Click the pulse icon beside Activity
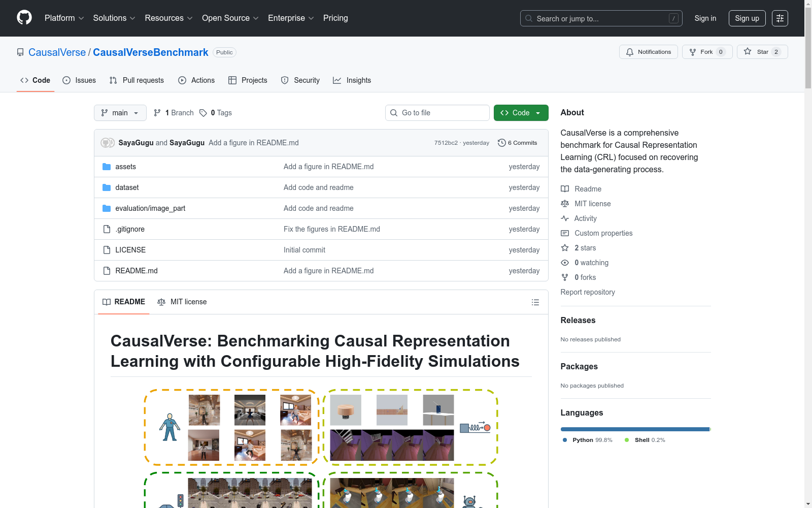The image size is (812, 508). pyautogui.click(x=565, y=218)
